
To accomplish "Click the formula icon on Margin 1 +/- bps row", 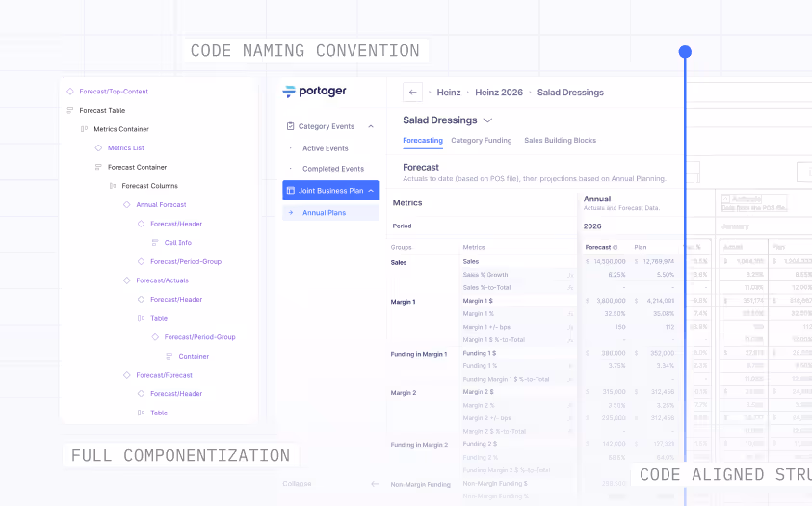I will [570, 328].
